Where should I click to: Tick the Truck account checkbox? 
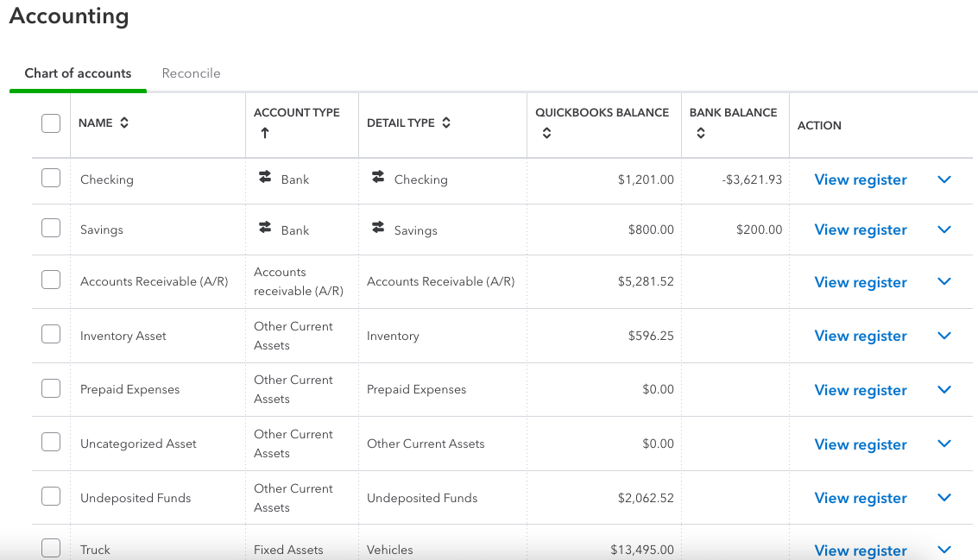pos(51,548)
